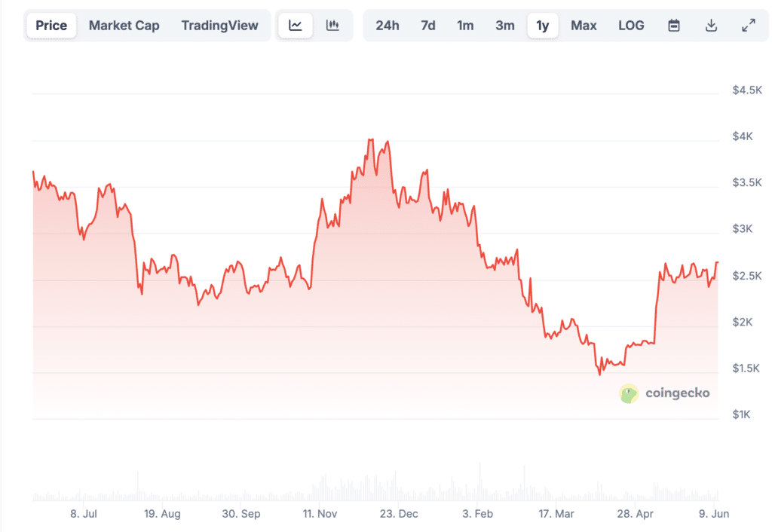The height and width of the screenshot is (532, 772).
Task: Select the Price tab
Action: click(51, 26)
